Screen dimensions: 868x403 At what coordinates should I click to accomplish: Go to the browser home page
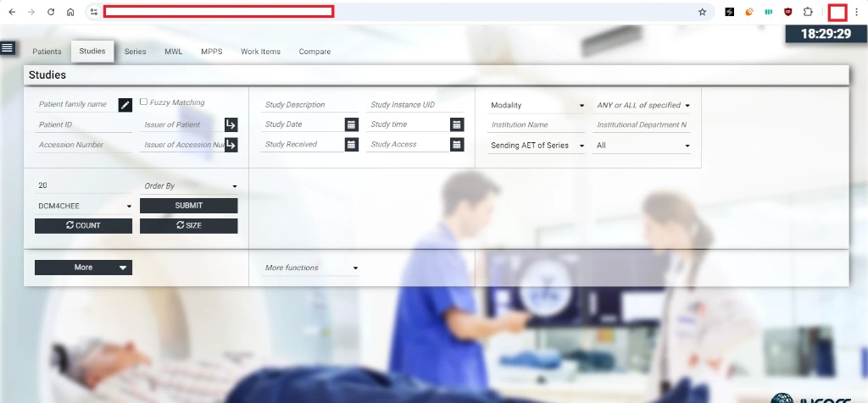tap(70, 12)
